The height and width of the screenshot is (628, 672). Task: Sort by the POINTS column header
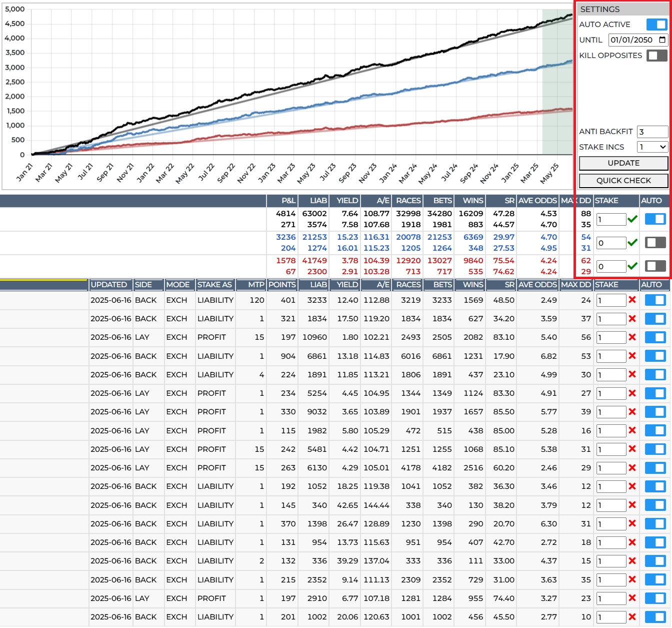click(282, 285)
